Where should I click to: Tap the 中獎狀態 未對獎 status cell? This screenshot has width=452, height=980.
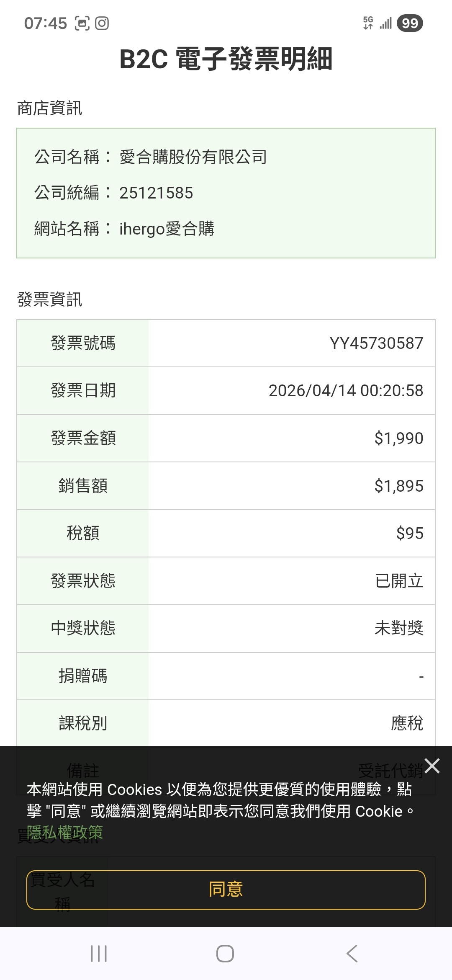pos(292,629)
